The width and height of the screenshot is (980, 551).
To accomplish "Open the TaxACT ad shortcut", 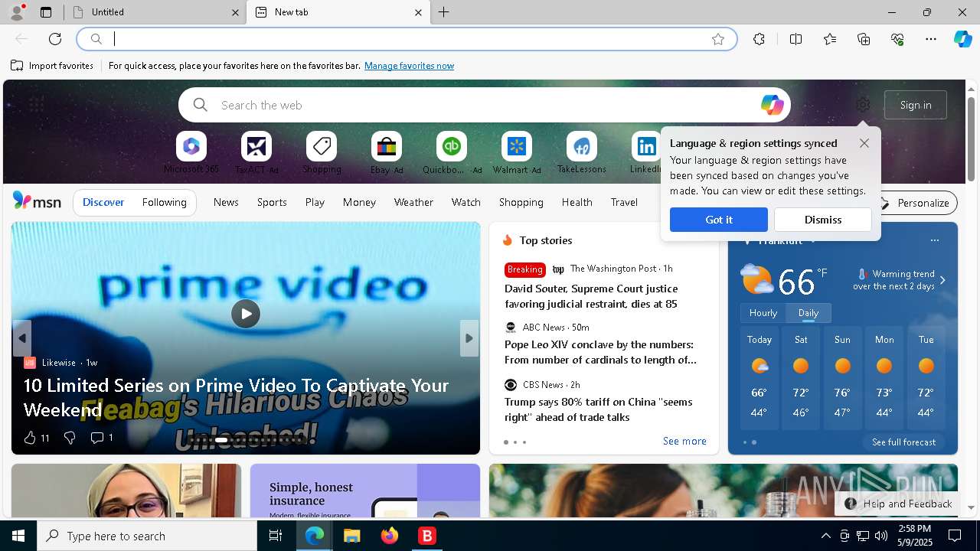I will tap(256, 153).
